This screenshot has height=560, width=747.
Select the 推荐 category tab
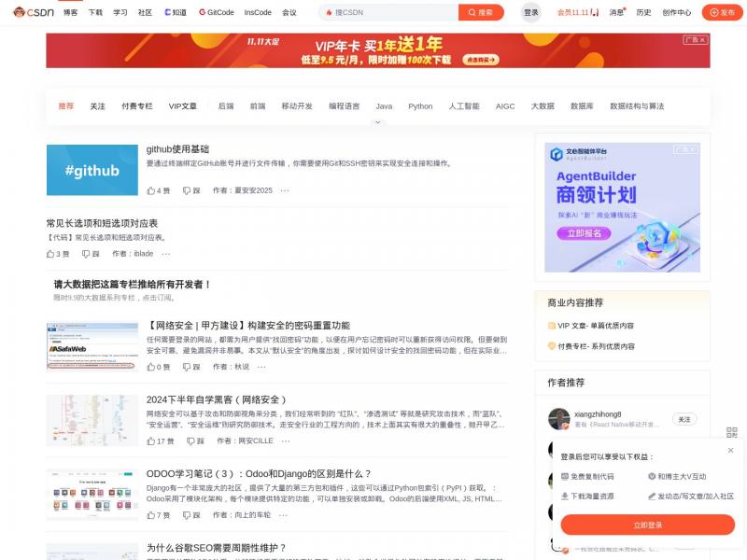[66, 106]
